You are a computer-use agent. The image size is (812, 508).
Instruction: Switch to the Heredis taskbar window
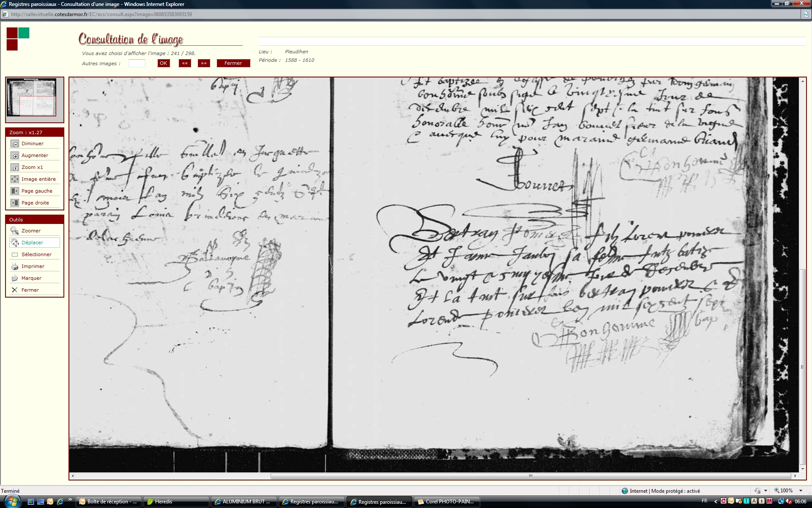(x=176, y=502)
